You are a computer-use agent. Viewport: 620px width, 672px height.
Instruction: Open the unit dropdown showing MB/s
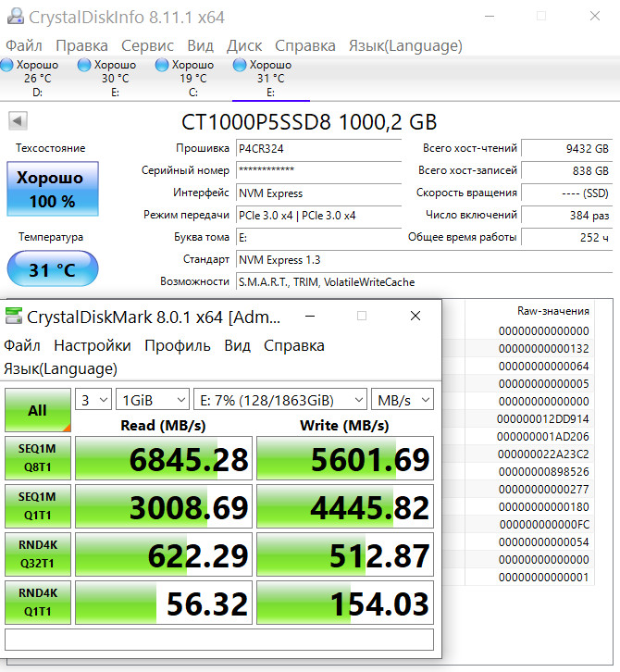click(x=403, y=400)
